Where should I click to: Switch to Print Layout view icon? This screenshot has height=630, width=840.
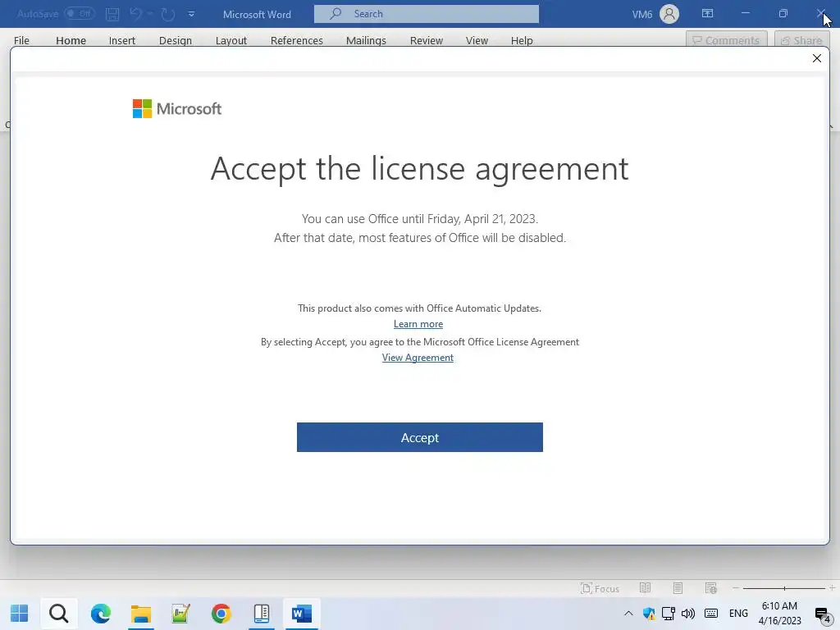678,588
